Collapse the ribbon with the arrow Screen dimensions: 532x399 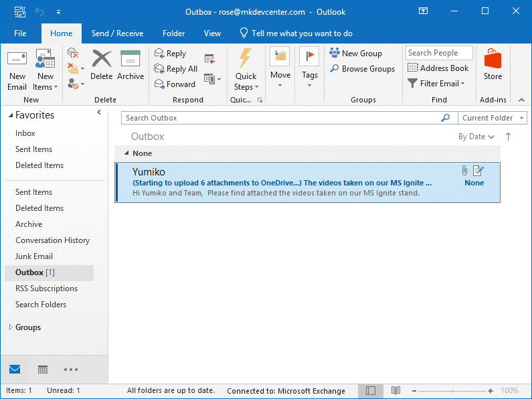click(x=521, y=100)
